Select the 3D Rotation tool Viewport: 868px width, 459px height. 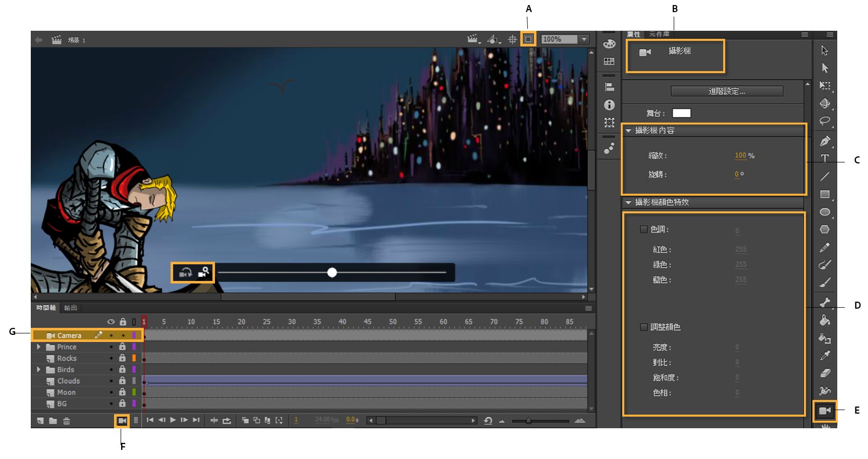click(825, 103)
